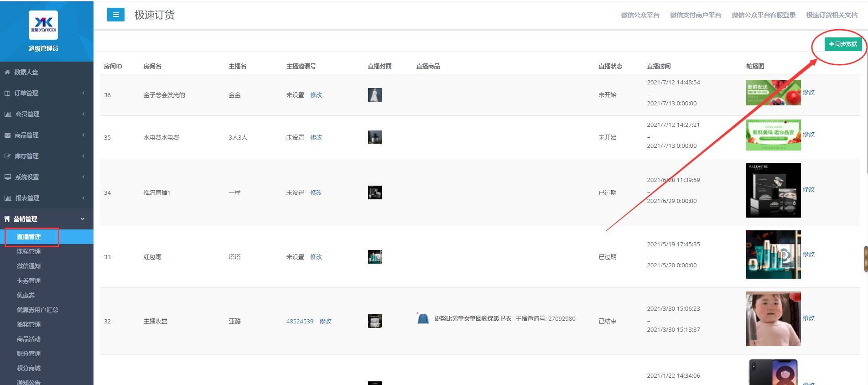This screenshot has width=868, height=385.
Task: Click the 报表管理 chart icon
Action: [x=8, y=198]
